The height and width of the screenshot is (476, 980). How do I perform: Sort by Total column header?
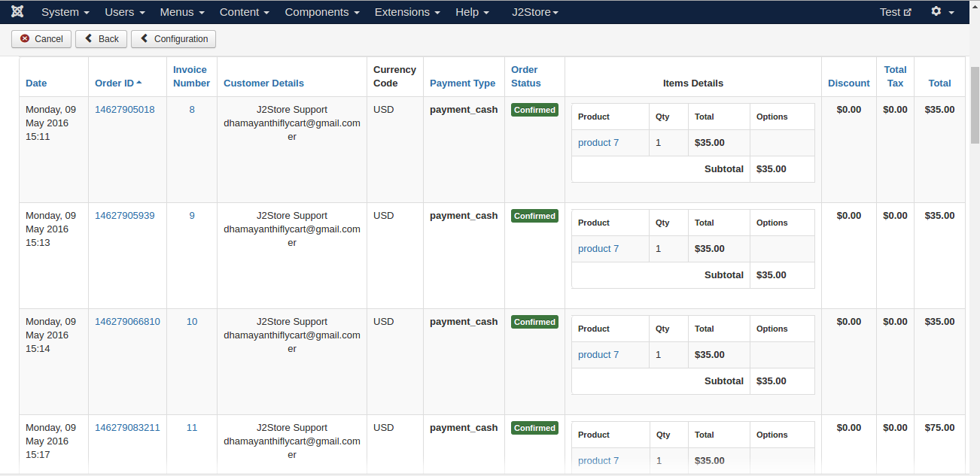pos(939,83)
